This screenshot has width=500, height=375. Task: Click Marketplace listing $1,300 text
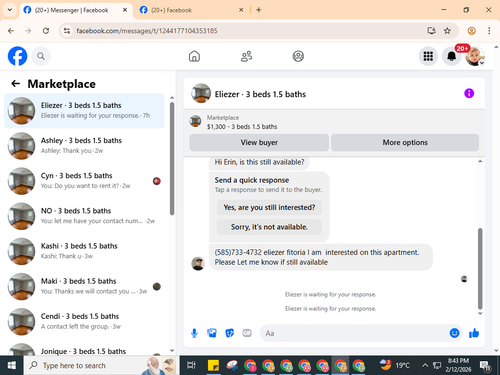242,127
